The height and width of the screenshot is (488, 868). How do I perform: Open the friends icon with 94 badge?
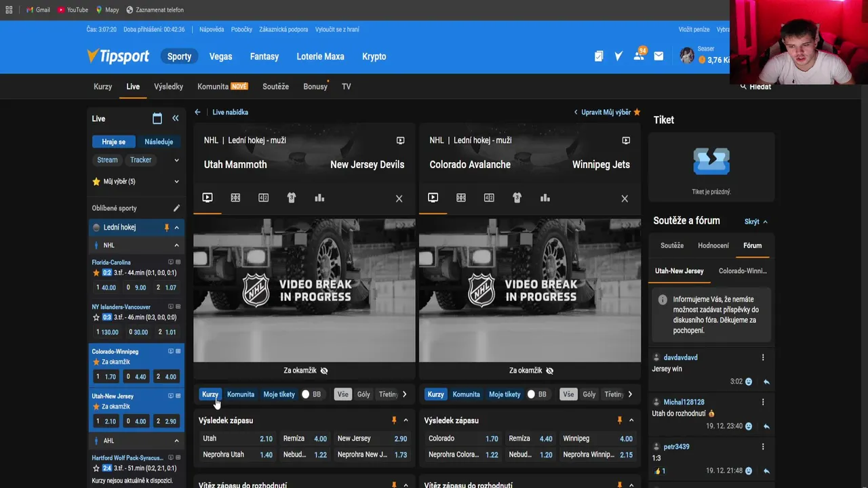(639, 56)
